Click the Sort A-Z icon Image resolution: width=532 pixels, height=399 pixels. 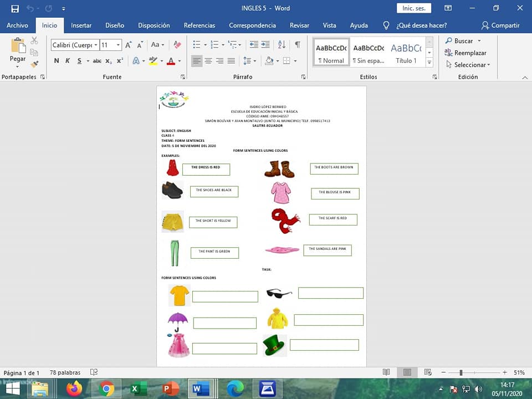pyautogui.click(x=282, y=45)
